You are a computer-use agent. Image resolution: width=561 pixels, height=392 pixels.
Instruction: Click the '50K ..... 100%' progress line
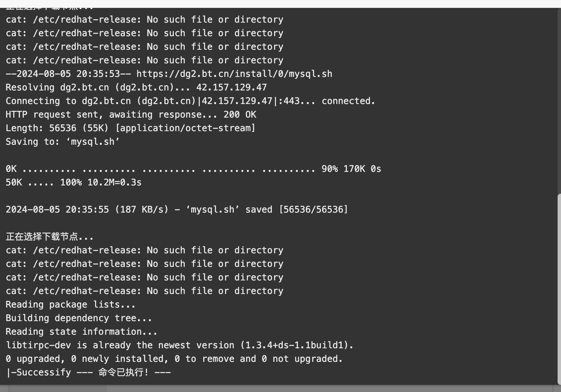[x=74, y=182]
